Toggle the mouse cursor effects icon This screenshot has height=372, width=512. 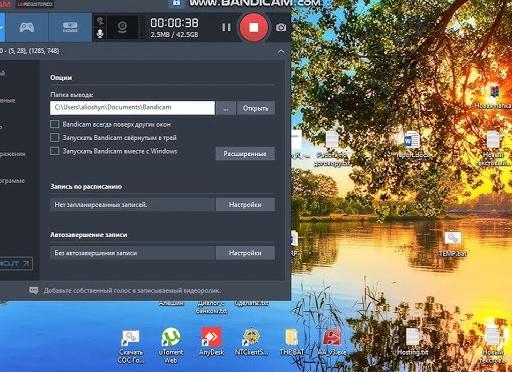coord(100,21)
